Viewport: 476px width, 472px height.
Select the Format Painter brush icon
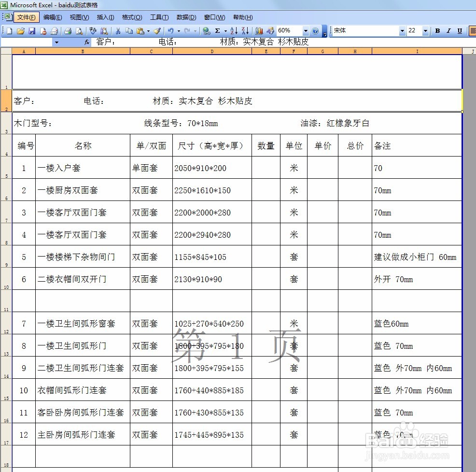(x=157, y=30)
